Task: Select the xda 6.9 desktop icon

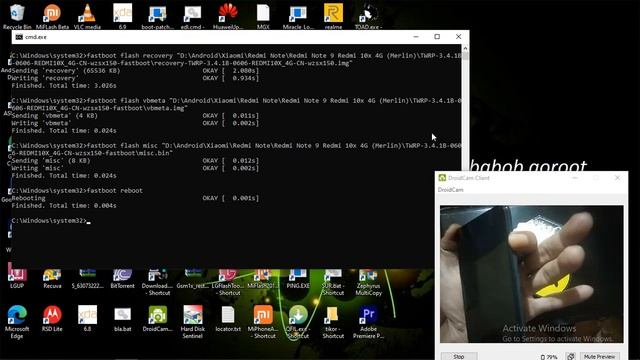Action: 122,16
